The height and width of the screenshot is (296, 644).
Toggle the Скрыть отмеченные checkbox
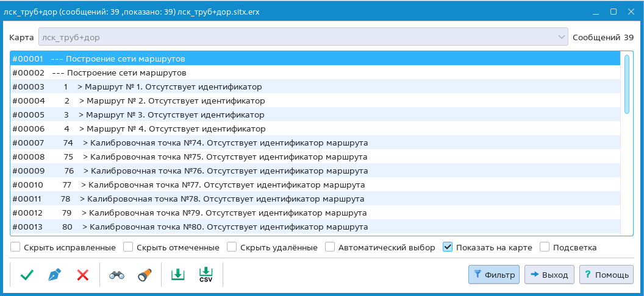[128, 247]
